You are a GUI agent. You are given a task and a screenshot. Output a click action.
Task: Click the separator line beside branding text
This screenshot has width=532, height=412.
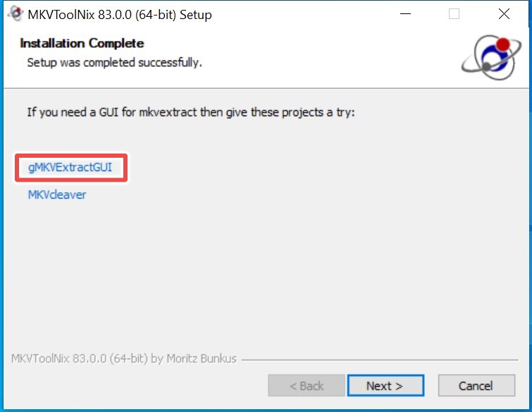click(x=381, y=359)
